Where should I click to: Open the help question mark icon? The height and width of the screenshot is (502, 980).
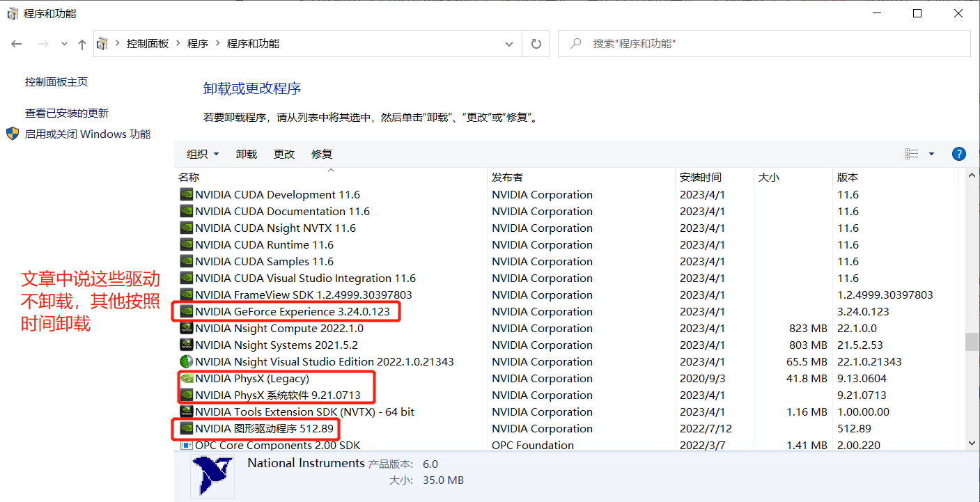tap(958, 154)
